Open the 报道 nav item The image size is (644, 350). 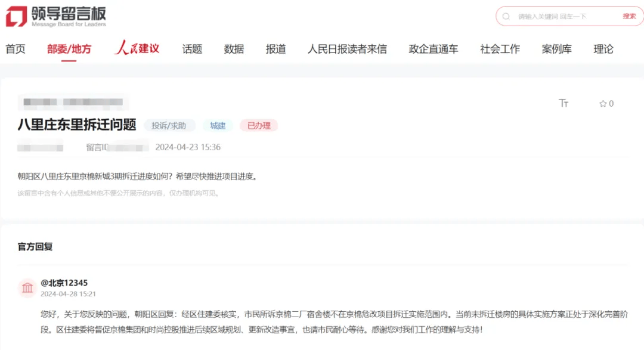coord(275,49)
